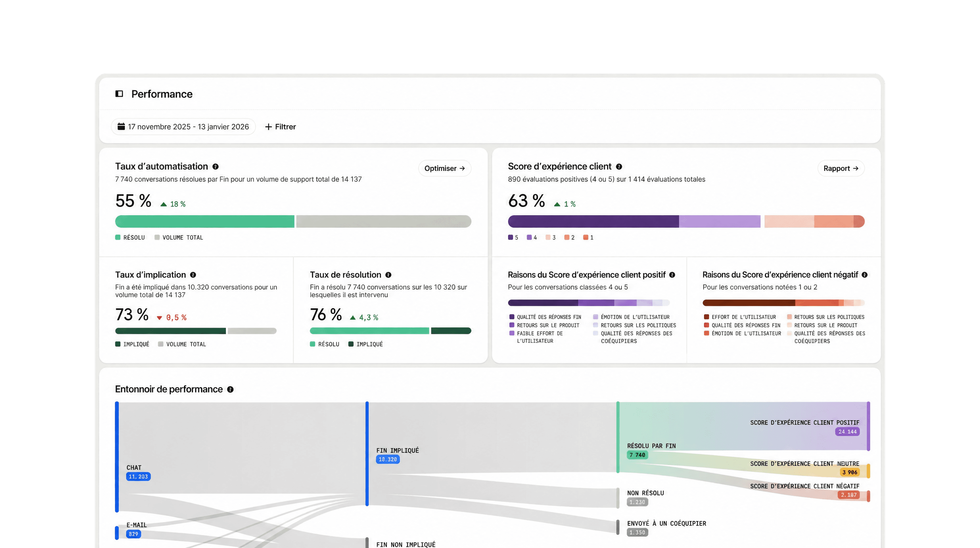The height and width of the screenshot is (548, 980).
Task: Open the Rapport for customer experience score
Action: (841, 168)
